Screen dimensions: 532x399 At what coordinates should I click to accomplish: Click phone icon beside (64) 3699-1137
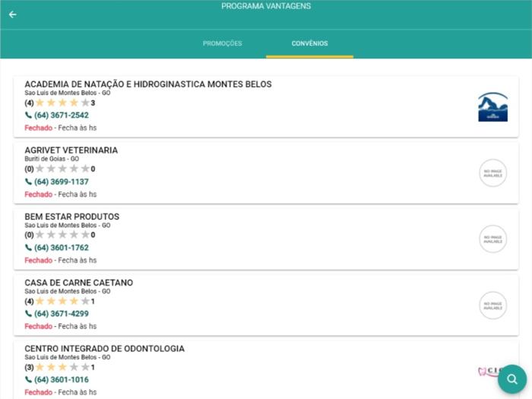point(29,182)
